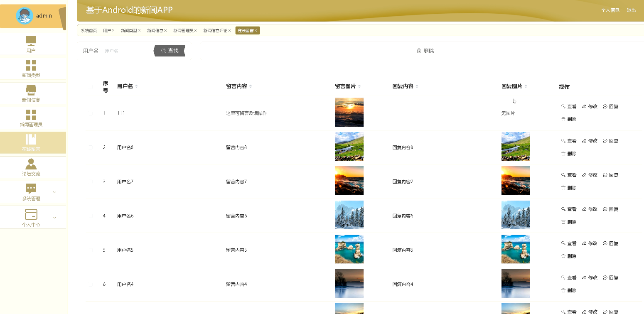The height and width of the screenshot is (314, 644).
Task: Sort the table by the 用户名 column
Action: (136, 86)
